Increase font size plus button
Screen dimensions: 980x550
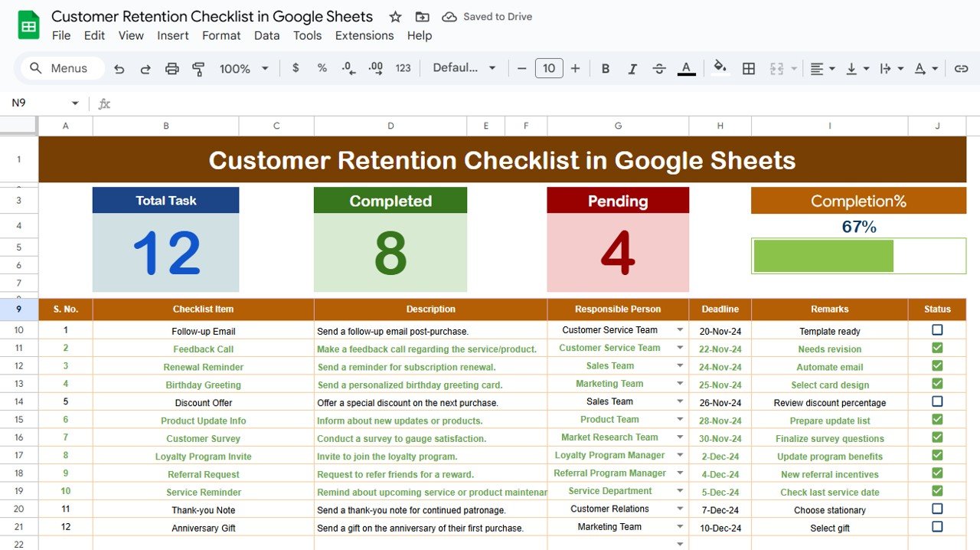coord(576,68)
